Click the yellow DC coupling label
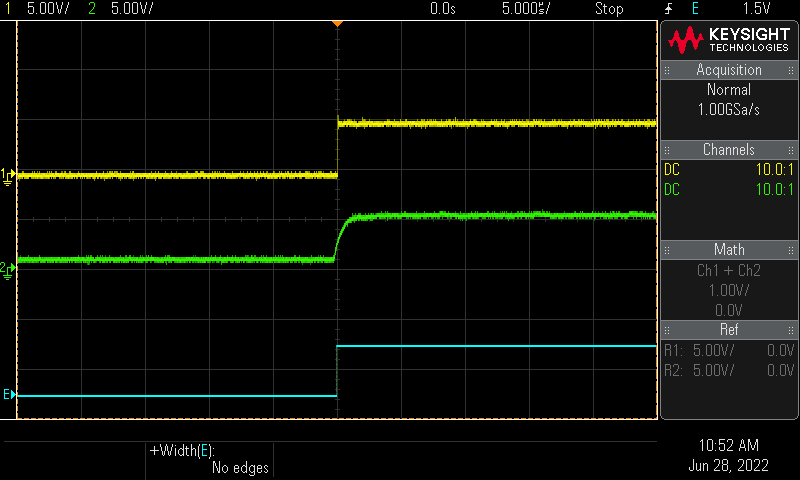Viewport: 800px width, 480px height. click(672, 170)
